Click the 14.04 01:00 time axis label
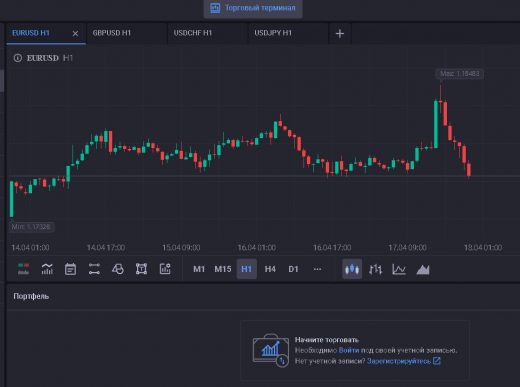The width and height of the screenshot is (520, 387). click(30, 248)
